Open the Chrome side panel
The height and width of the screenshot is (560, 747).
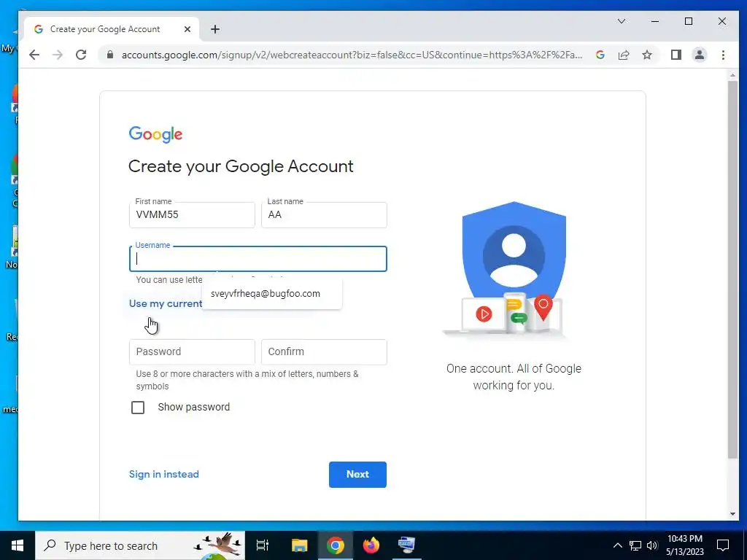pos(676,55)
